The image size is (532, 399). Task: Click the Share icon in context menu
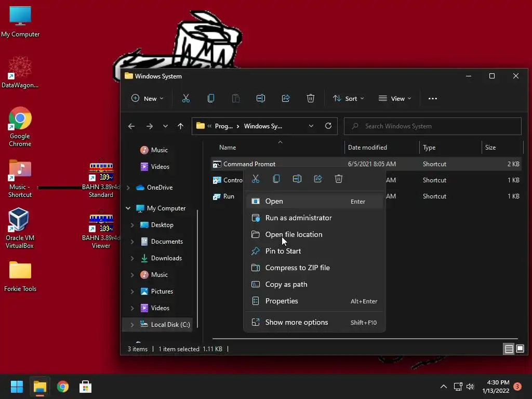click(x=318, y=179)
